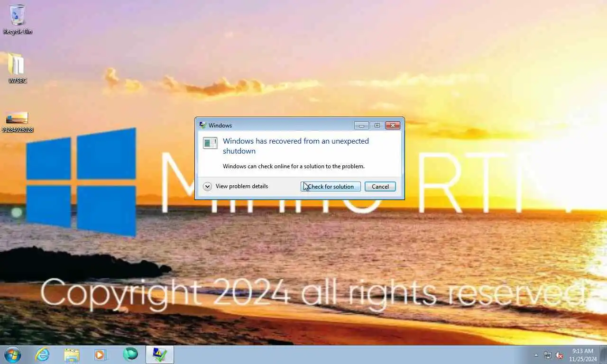Click 'Windows can check online' message text
The width and height of the screenshot is (607, 364).
(x=294, y=166)
